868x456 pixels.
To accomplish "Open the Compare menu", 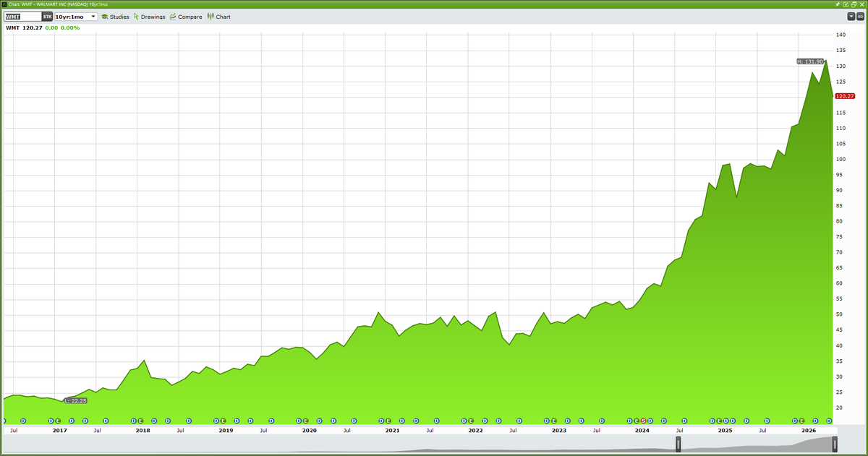I will pos(185,16).
